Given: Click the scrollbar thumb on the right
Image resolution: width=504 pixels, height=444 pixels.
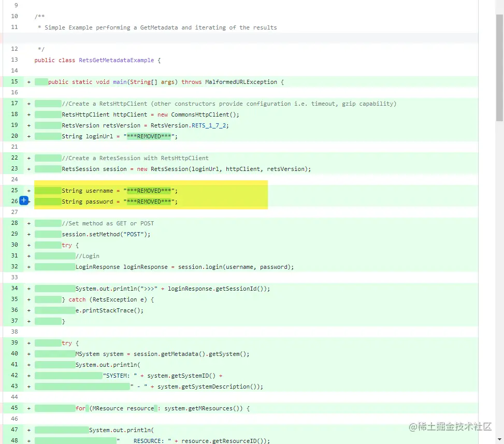Looking at the screenshot, I should tap(499, 67).
